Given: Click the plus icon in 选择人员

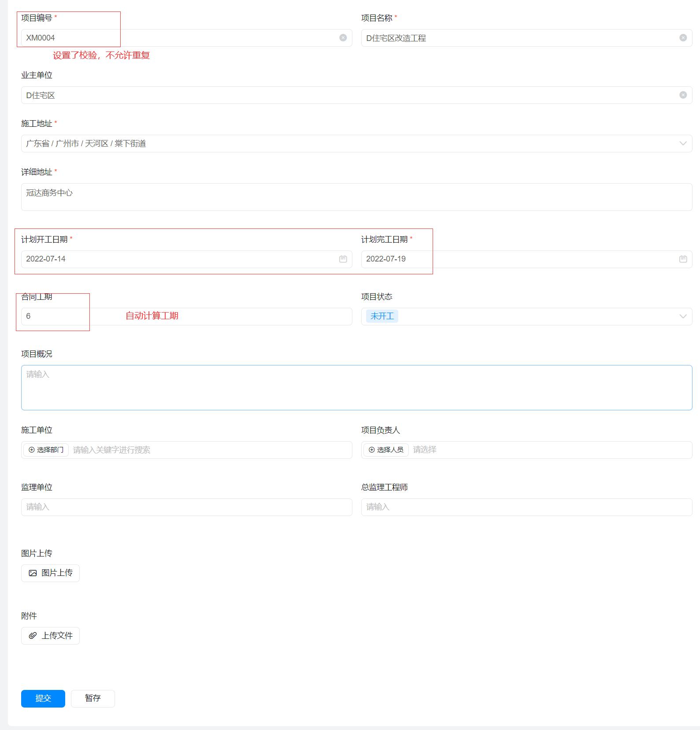Looking at the screenshot, I should pyautogui.click(x=372, y=450).
